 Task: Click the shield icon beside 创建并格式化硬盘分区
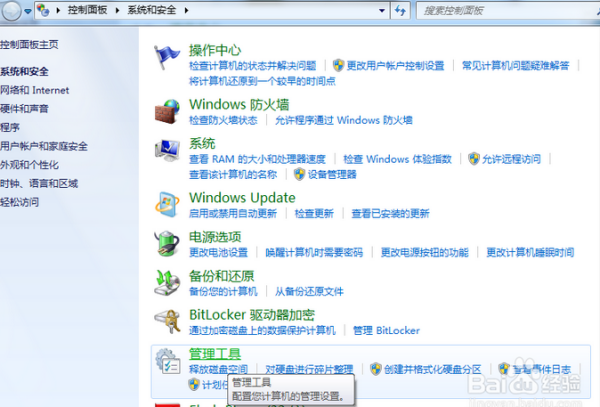point(376,369)
